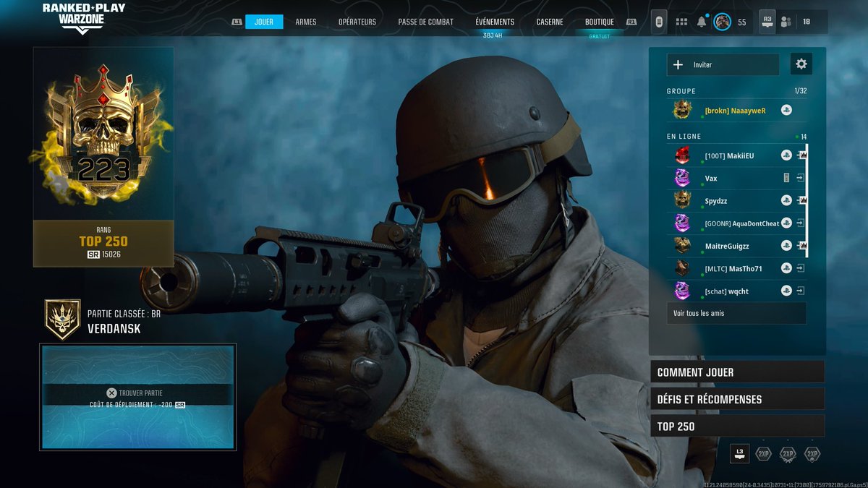Click wqcht's purple rank emblem

682,291
